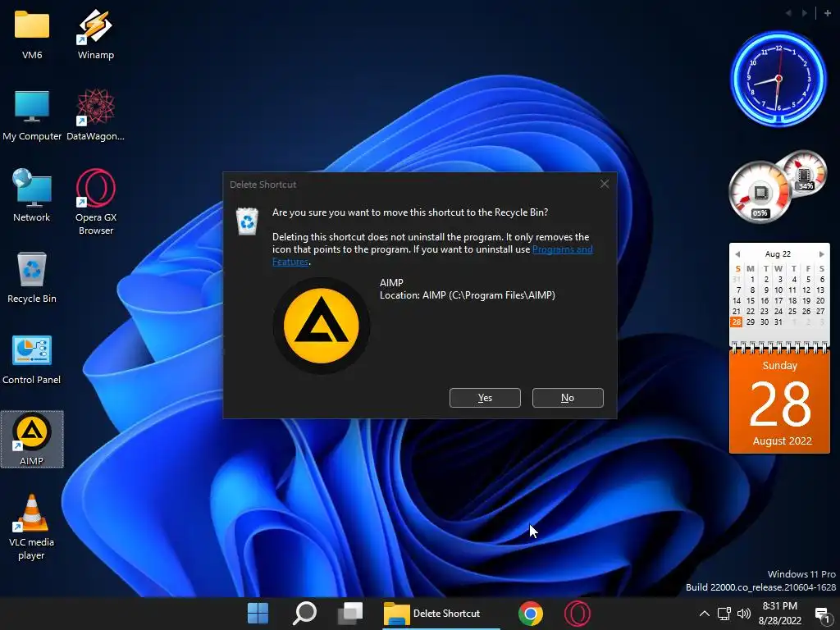This screenshot has width=840, height=630.
Task: Click the CPU meter gadget showing 05%
Action: (x=759, y=194)
